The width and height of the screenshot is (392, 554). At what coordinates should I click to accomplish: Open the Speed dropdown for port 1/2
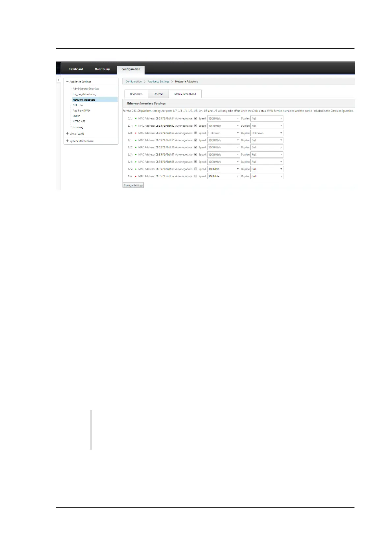pos(223,147)
